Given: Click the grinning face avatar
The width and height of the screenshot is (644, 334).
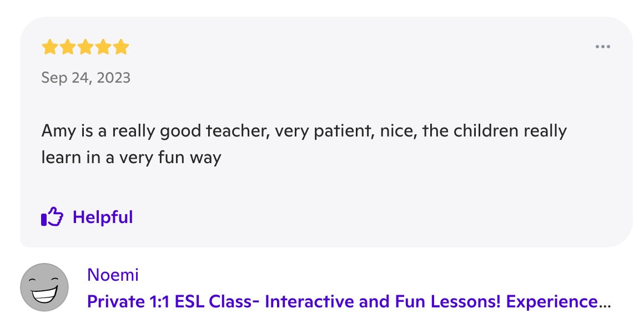Looking at the screenshot, I should [44, 287].
